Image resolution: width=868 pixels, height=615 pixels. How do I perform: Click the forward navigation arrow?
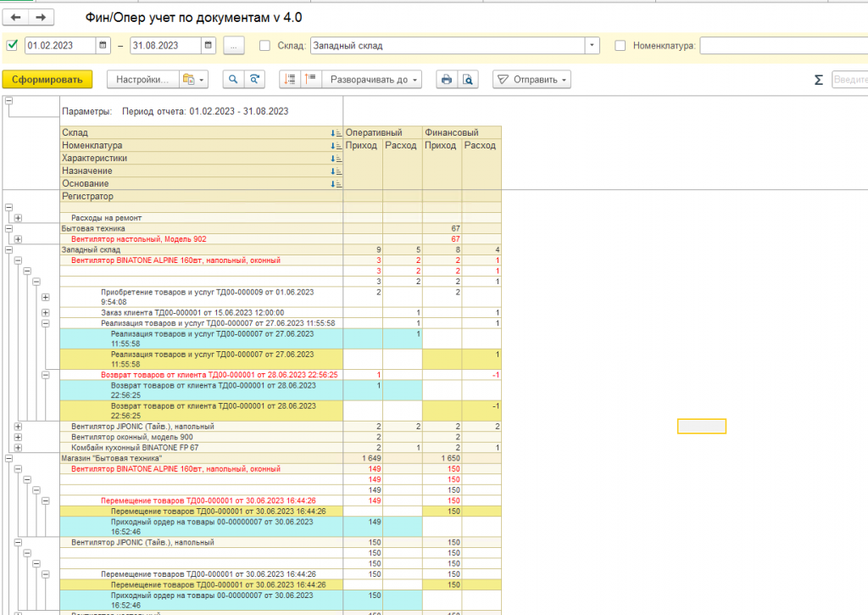click(42, 18)
